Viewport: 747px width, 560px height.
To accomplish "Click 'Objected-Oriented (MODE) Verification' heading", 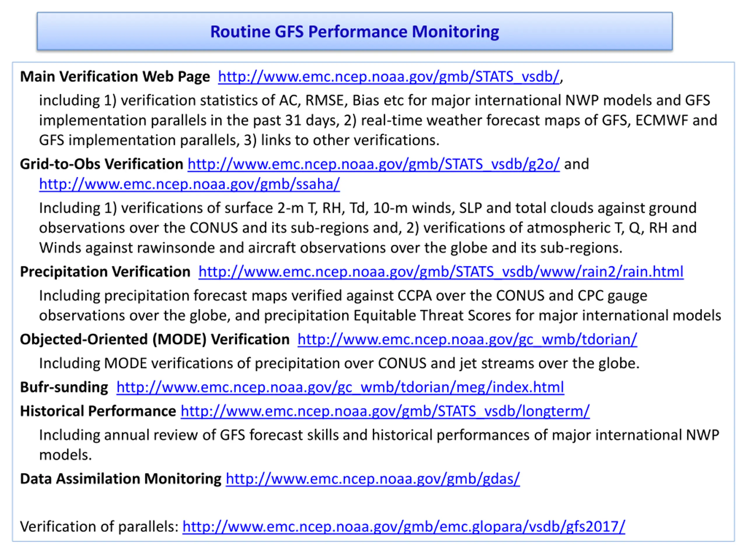I will (x=155, y=339).
